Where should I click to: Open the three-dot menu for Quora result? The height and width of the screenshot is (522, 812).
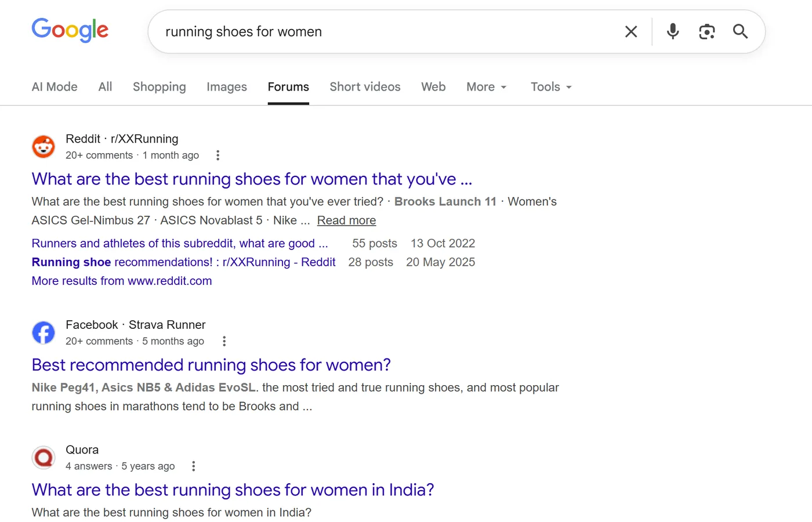coord(193,466)
